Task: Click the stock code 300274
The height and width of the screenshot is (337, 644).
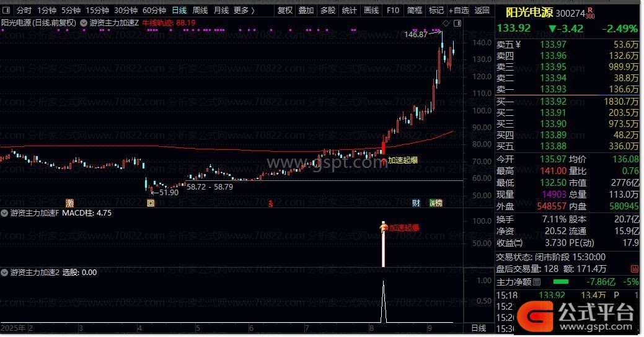Action: click(x=570, y=14)
